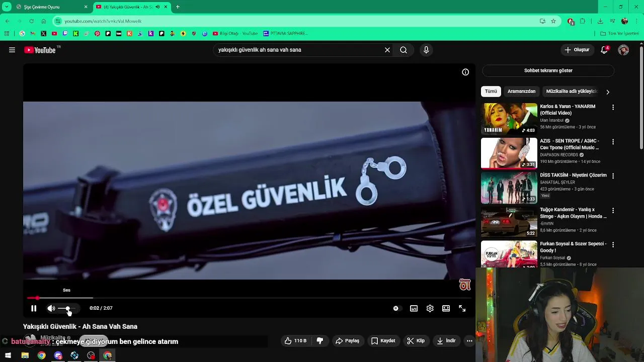Open options menu for Tuğçe Kandemir video
The height and width of the screenshot is (362, 644).
coord(613,210)
